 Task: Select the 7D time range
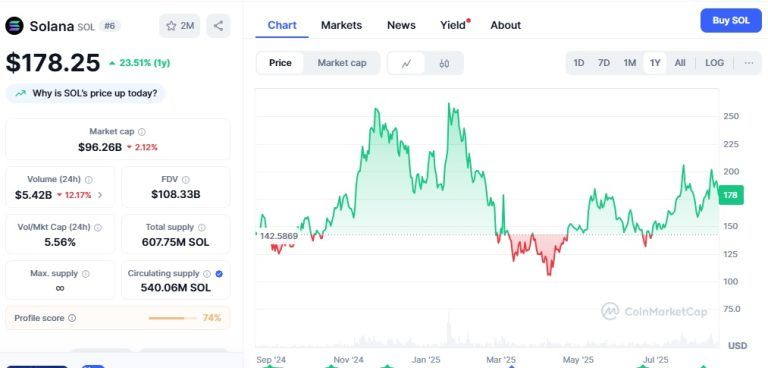[604, 63]
